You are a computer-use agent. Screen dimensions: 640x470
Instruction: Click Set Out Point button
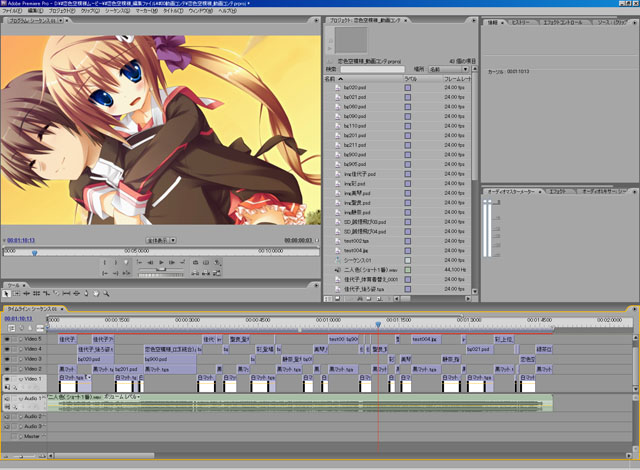(x=116, y=262)
